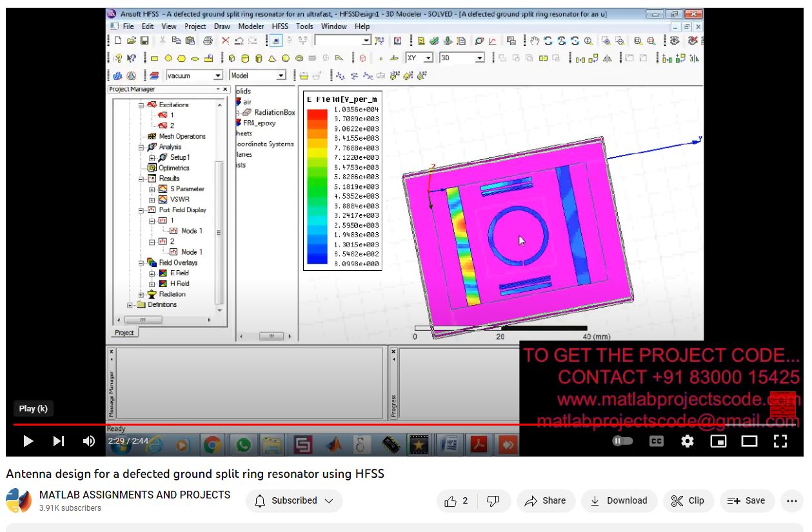Click the red video progress bar
This screenshot has height=532, width=812.
[406, 424]
